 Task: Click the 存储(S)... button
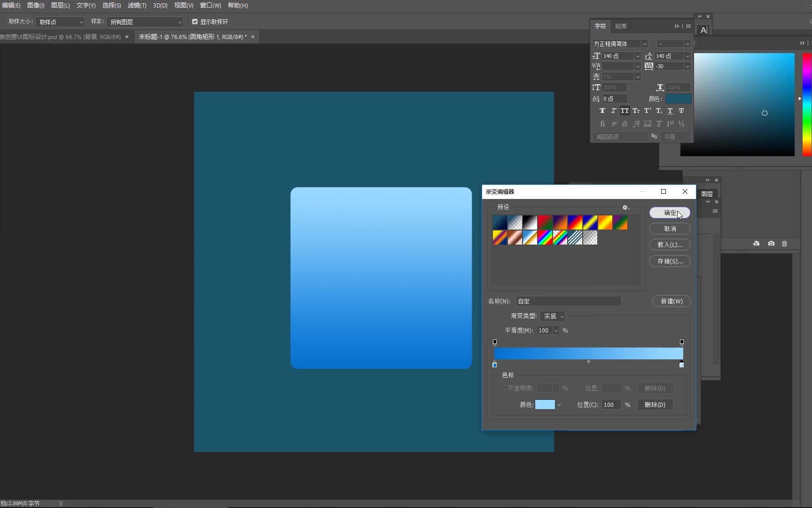pyautogui.click(x=670, y=262)
